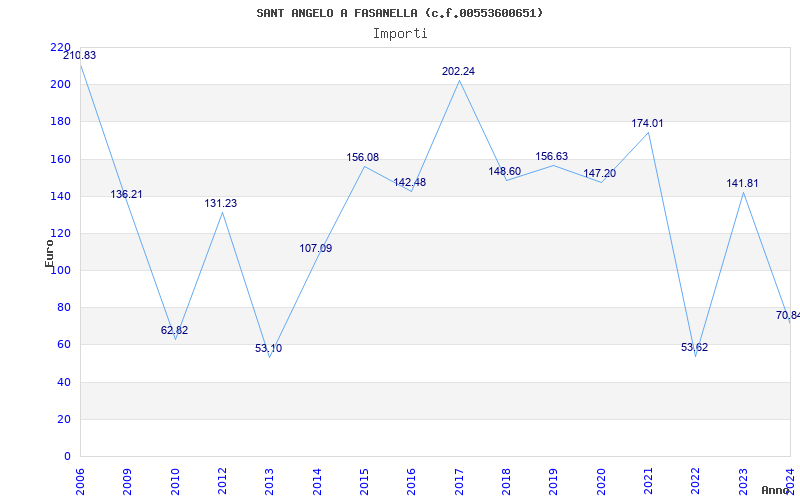Select the 202.24 peak value label
Viewport: 800px width, 500px height.
pos(458,71)
